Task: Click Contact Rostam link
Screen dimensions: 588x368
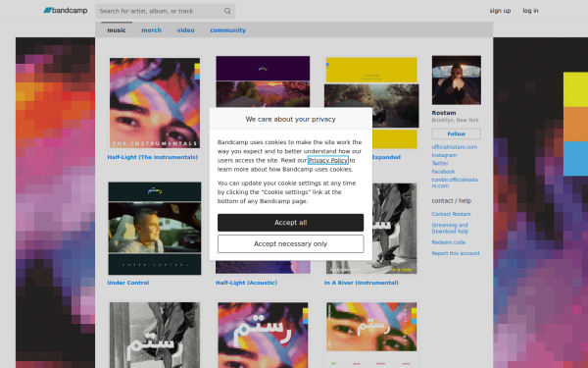Action: point(451,214)
